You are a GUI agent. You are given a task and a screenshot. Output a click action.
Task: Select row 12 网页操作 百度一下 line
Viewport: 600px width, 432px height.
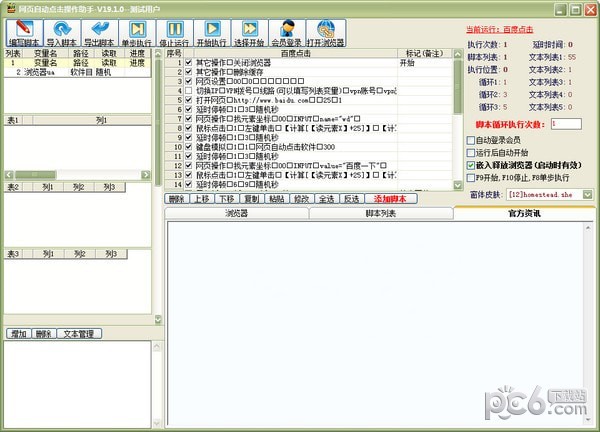(308, 166)
